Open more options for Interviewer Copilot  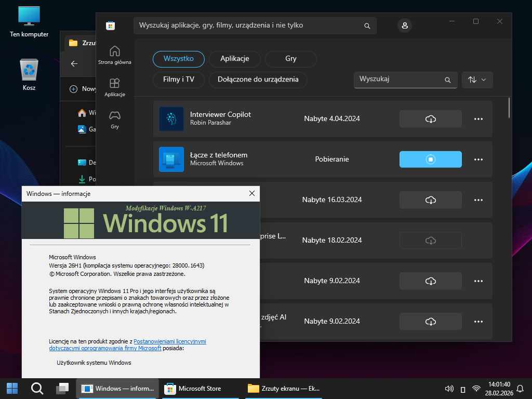(x=478, y=119)
